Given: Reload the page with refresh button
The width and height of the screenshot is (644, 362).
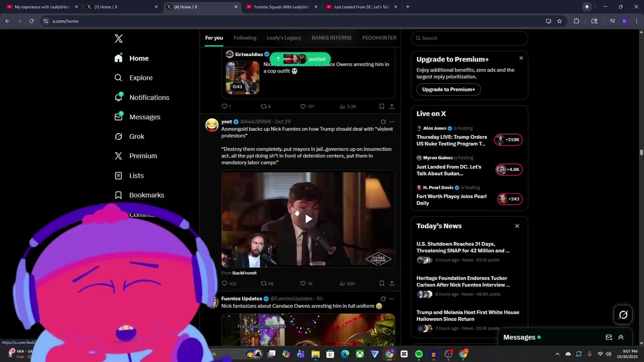Looking at the screenshot, I should click(x=31, y=21).
